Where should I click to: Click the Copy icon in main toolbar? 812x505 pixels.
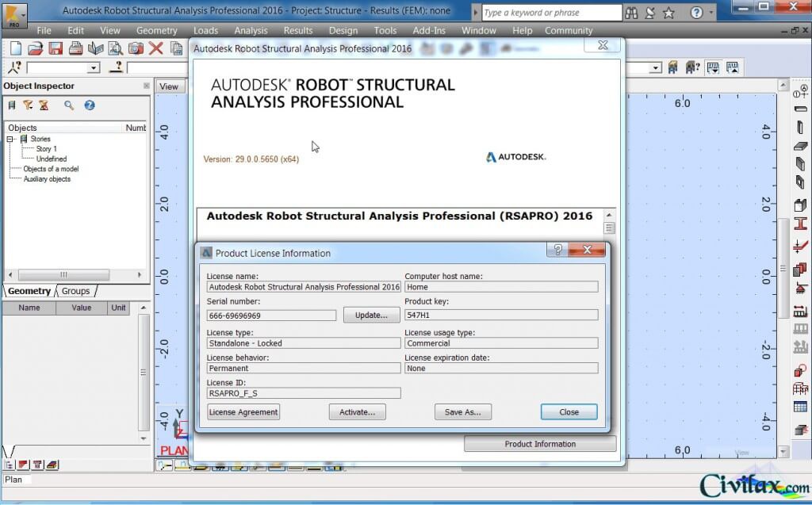tap(177, 48)
